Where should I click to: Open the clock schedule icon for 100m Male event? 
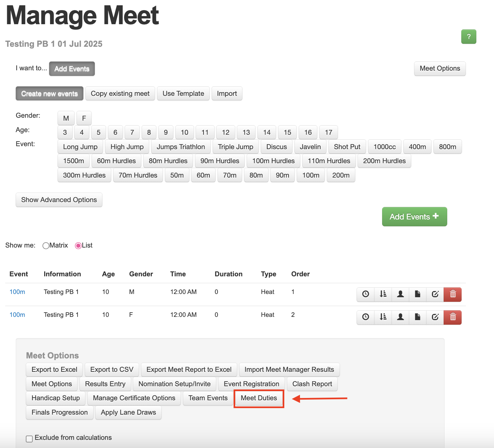coord(365,294)
